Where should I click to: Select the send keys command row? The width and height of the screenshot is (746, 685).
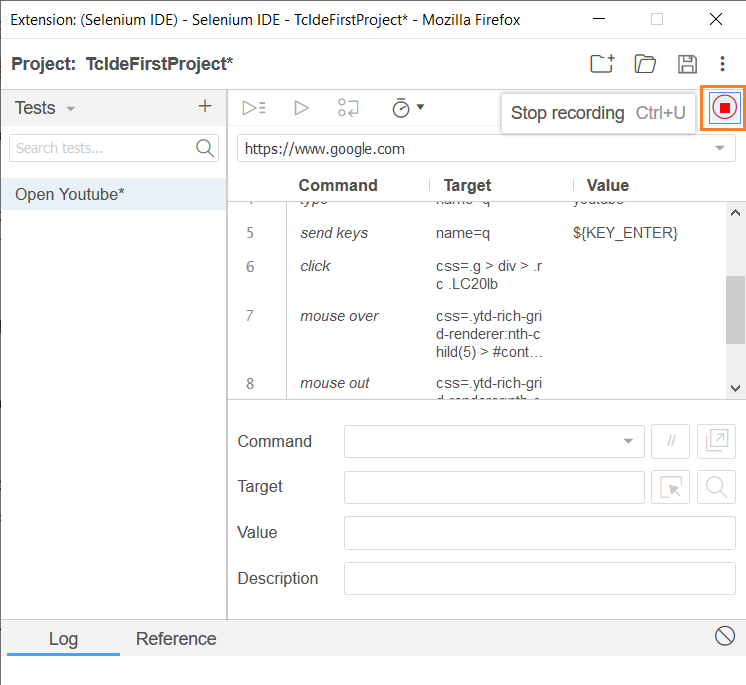[477, 233]
